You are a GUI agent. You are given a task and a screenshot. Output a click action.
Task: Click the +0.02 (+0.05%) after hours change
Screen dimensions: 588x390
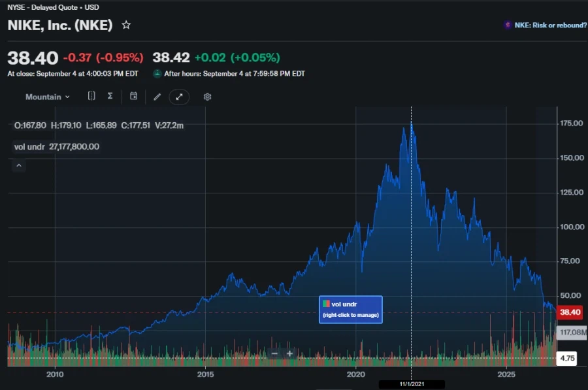click(x=237, y=57)
